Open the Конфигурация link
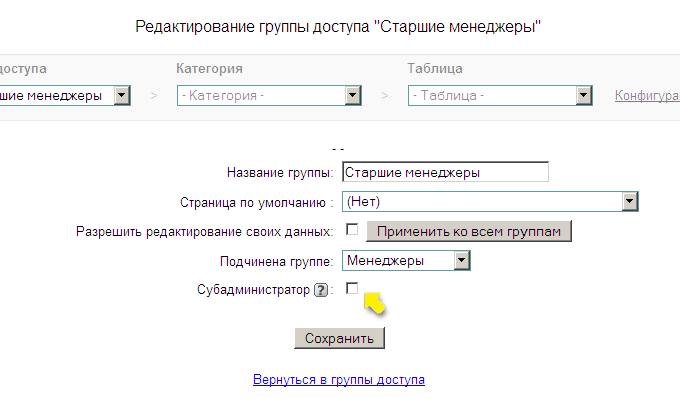Viewport: 680px width, 399px height. (647, 95)
